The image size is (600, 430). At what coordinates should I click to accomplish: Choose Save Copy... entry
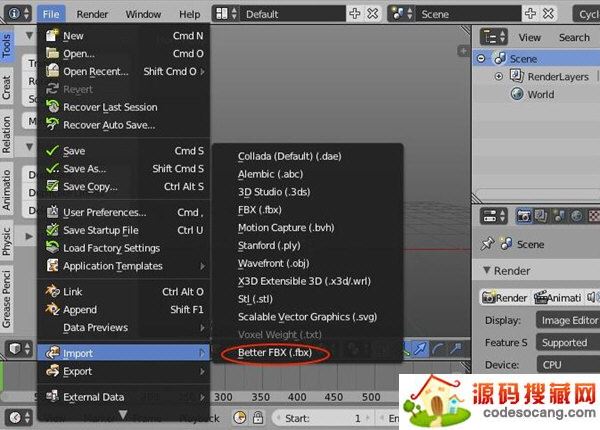pyautogui.click(x=124, y=187)
